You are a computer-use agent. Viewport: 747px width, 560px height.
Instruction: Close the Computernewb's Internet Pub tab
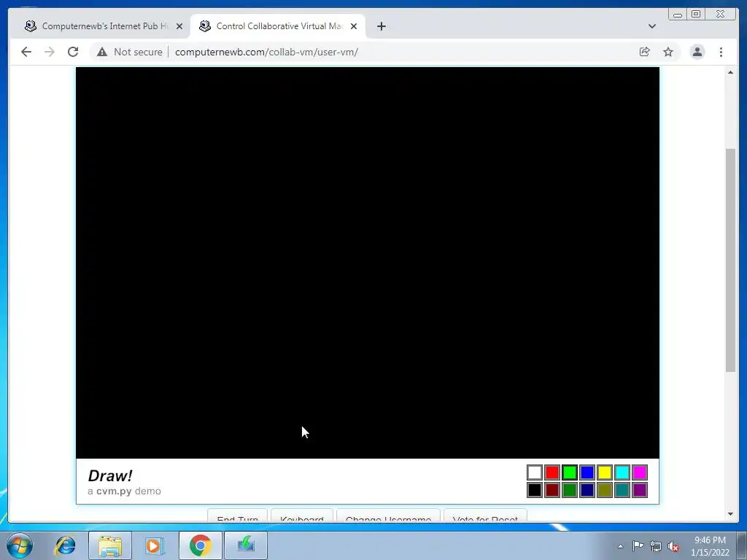click(x=179, y=26)
